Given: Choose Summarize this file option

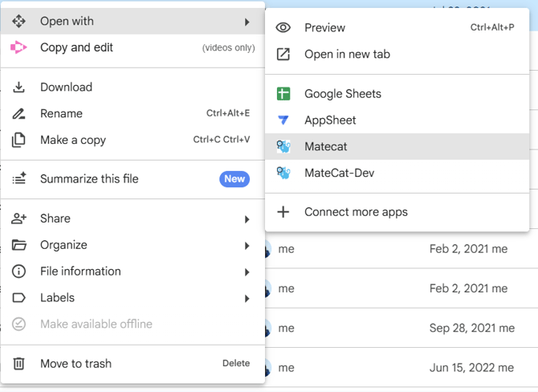Looking at the screenshot, I should coord(89,179).
